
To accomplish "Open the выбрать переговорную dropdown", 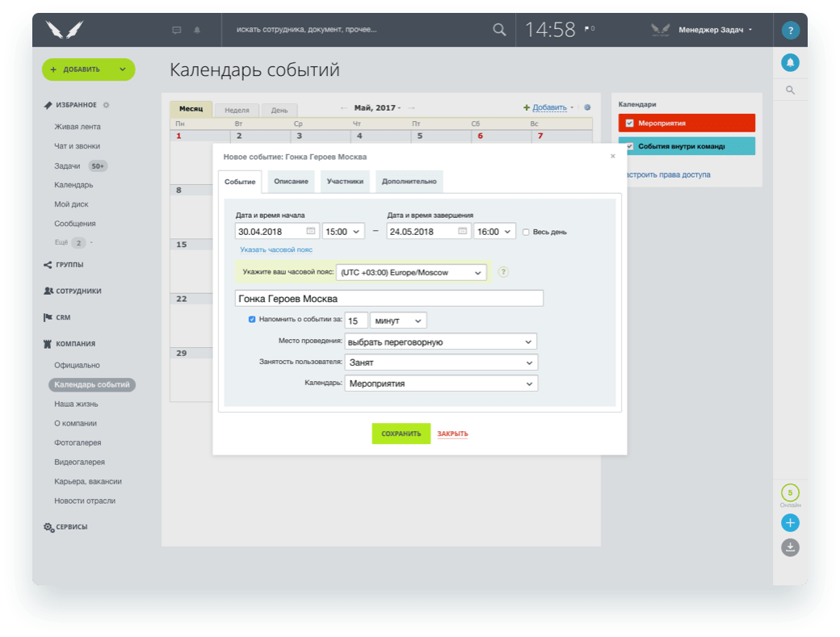I will [x=441, y=342].
